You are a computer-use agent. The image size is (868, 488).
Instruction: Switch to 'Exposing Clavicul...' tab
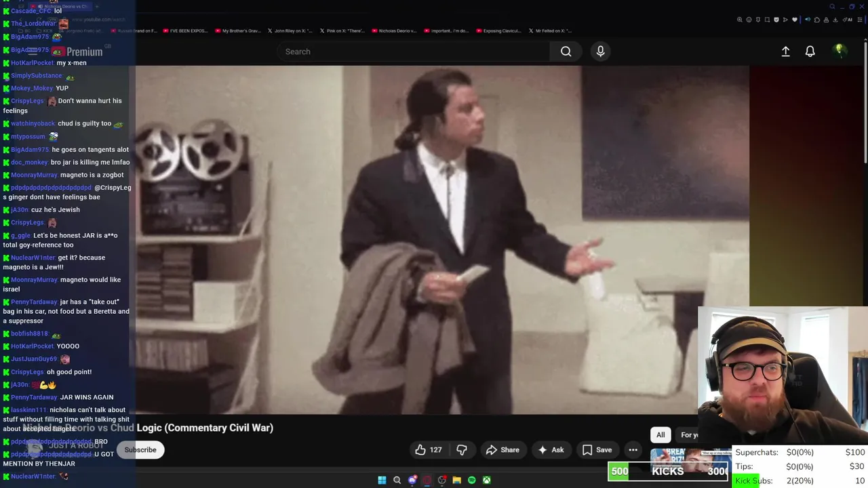coord(498,30)
